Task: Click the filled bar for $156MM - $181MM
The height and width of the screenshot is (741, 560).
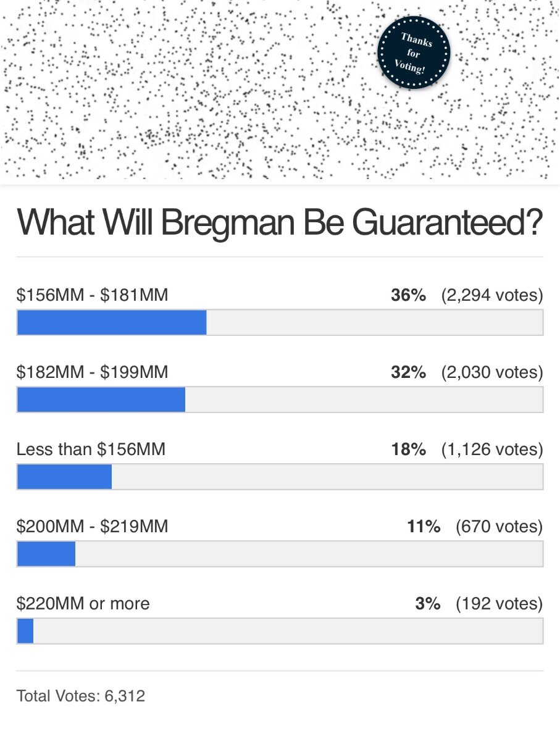Action: coord(112,322)
